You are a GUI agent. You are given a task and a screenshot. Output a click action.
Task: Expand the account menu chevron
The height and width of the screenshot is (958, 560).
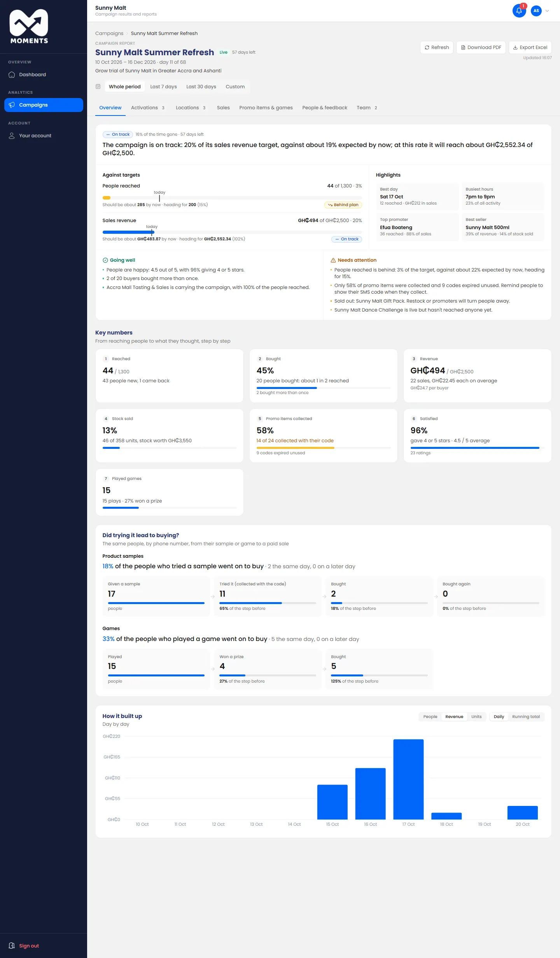click(547, 11)
